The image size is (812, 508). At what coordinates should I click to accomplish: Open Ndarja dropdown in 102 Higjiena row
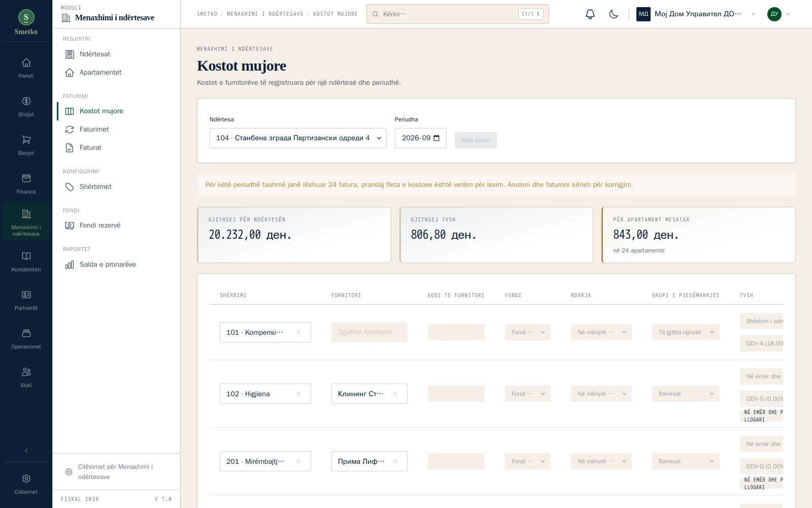pyautogui.click(x=601, y=394)
